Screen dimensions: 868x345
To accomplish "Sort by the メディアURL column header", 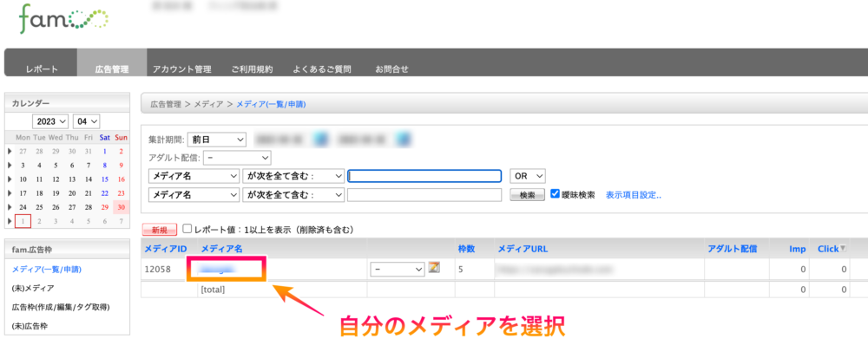I will 523,249.
